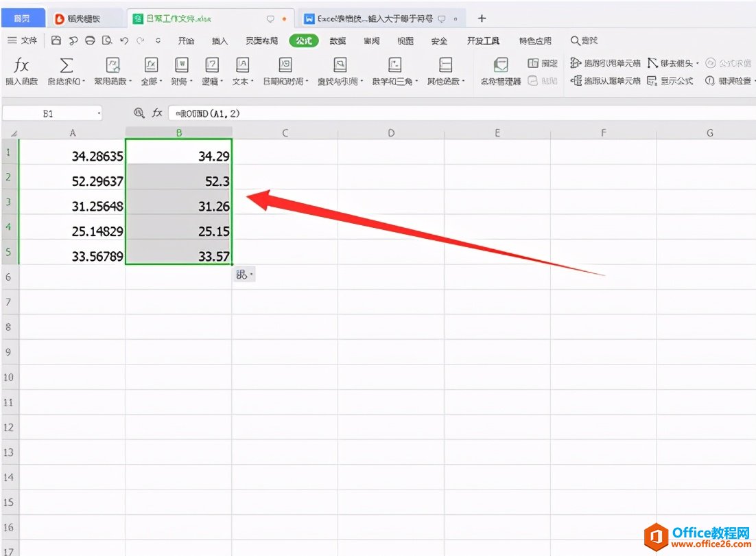Open the Other Functions icon
The image size is (756, 556).
coord(445,65)
